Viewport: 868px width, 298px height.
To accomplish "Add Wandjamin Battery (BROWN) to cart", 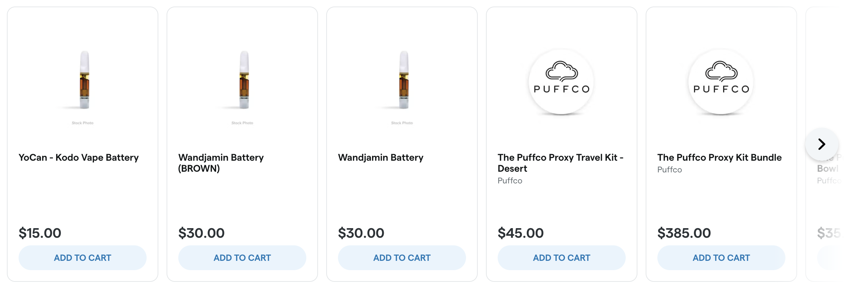I will click(x=242, y=258).
